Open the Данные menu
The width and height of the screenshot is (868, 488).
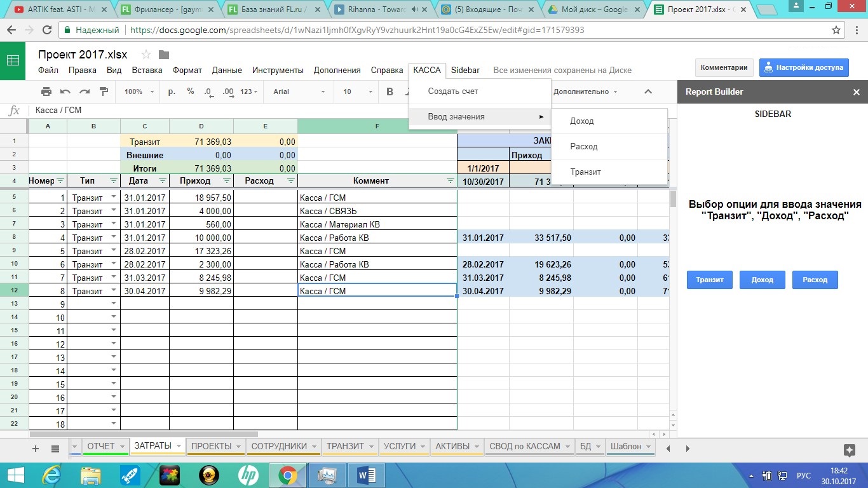click(x=227, y=71)
